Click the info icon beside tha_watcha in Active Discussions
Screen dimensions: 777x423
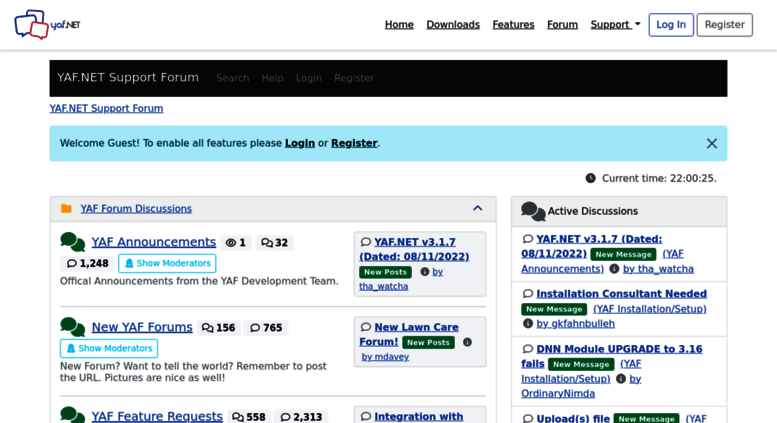[x=614, y=268]
